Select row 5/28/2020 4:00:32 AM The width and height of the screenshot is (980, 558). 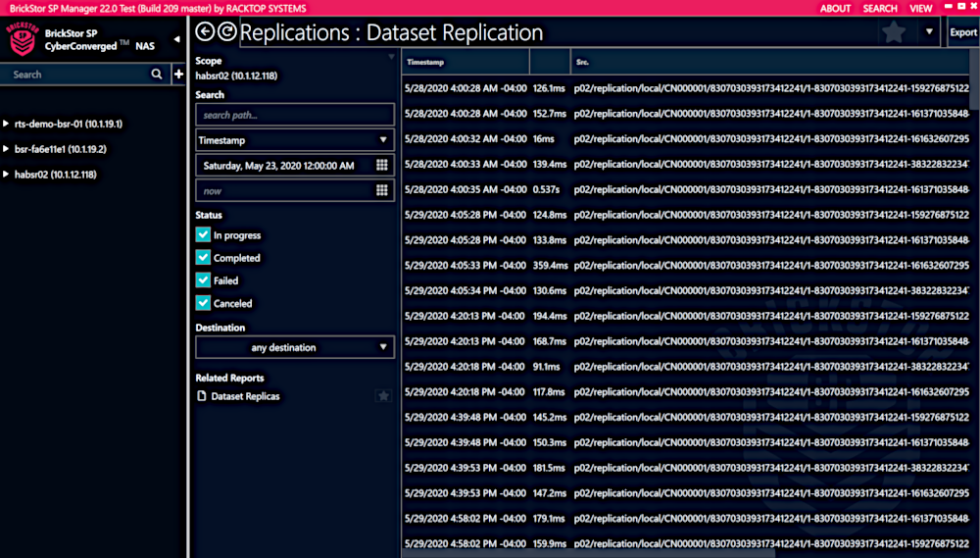pyautogui.click(x=686, y=139)
